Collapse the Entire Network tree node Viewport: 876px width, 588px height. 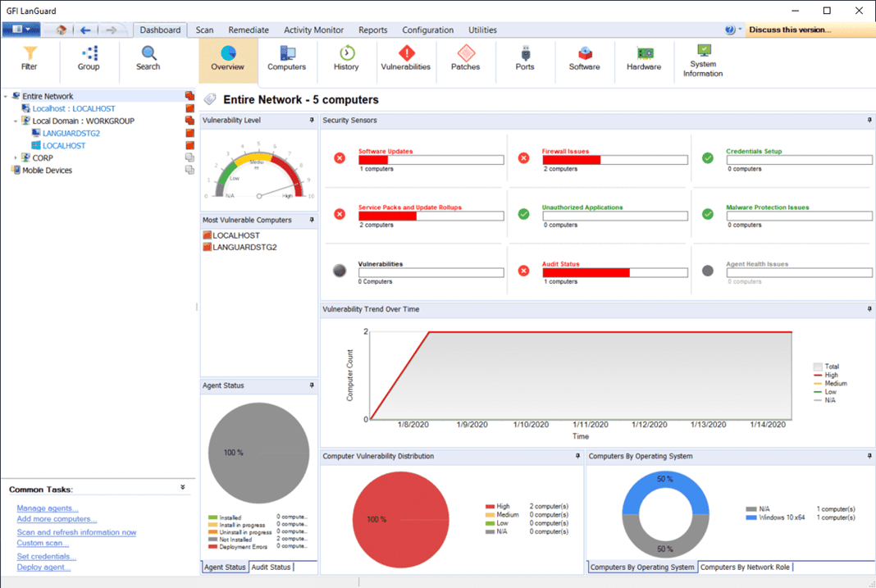pos(7,96)
